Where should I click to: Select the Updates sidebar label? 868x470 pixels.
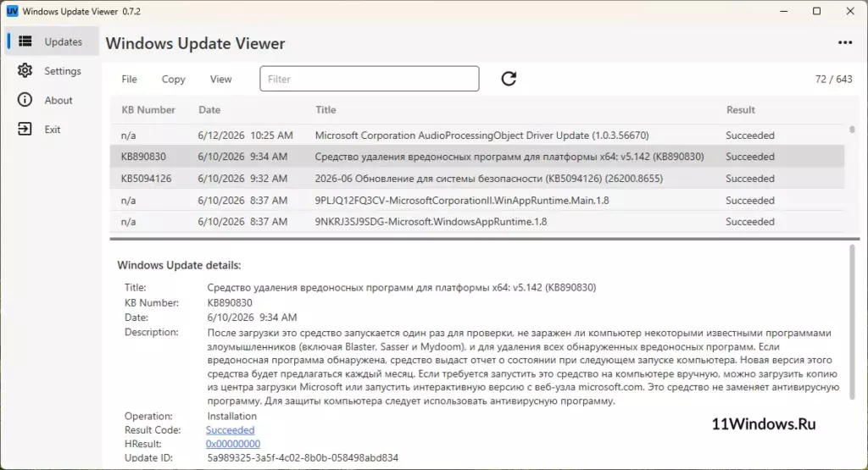(63, 42)
